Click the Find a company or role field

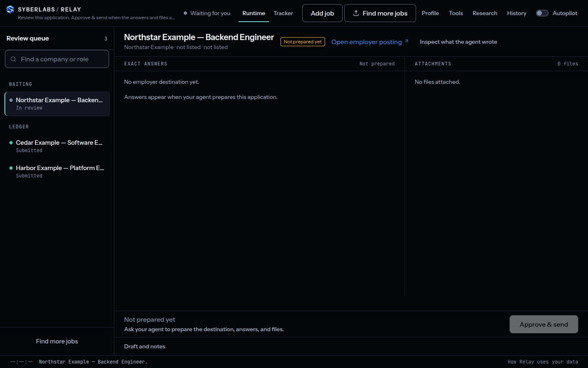pyautogui.click(x=57, y=59)
